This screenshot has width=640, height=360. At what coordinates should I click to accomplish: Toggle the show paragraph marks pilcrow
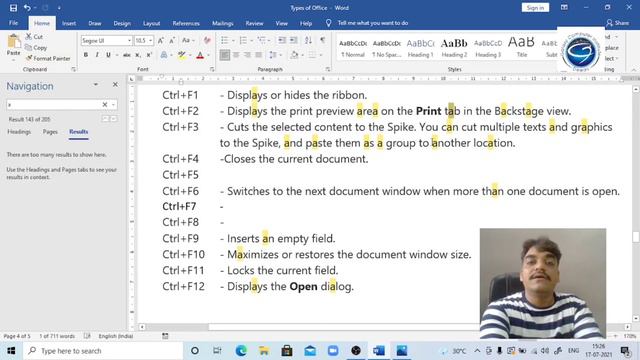pos(322,40)
